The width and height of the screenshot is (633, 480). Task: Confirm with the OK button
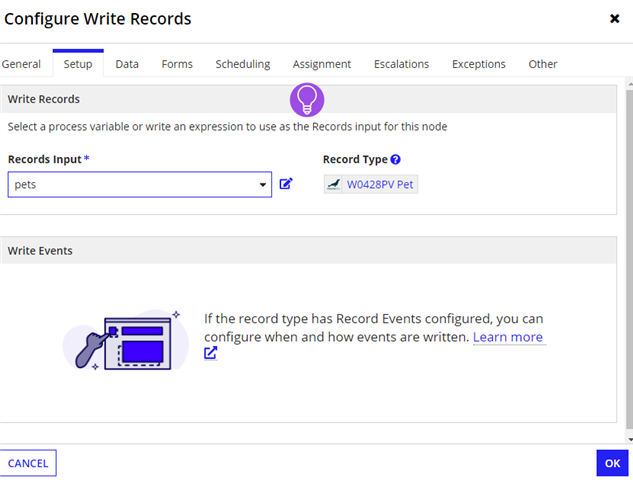(610, 463)
